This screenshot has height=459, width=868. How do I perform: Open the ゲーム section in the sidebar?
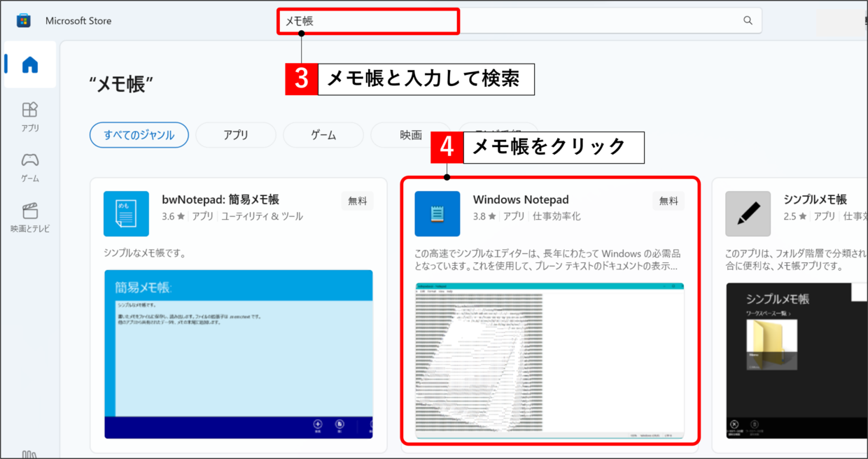(30, 167)
